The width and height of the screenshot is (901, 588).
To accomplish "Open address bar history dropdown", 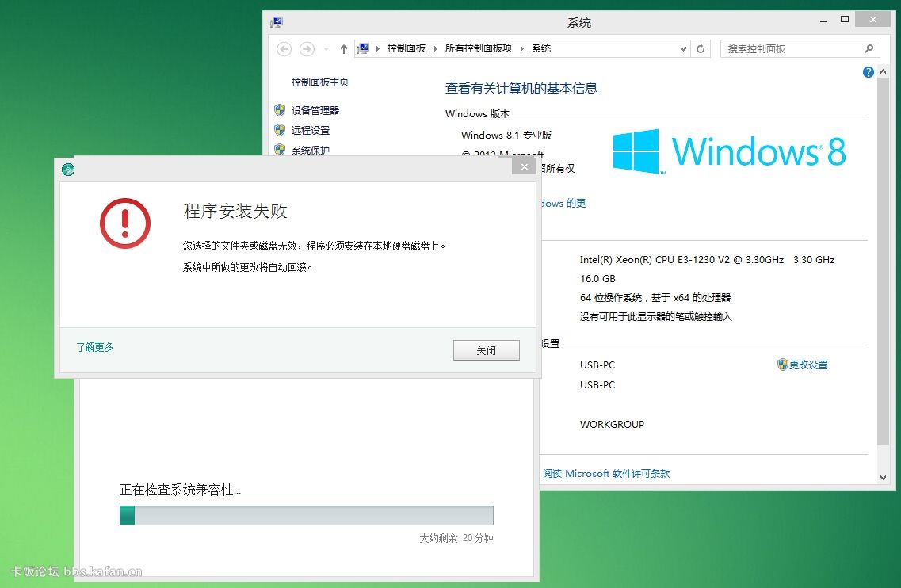I will [x=683, y=49].
